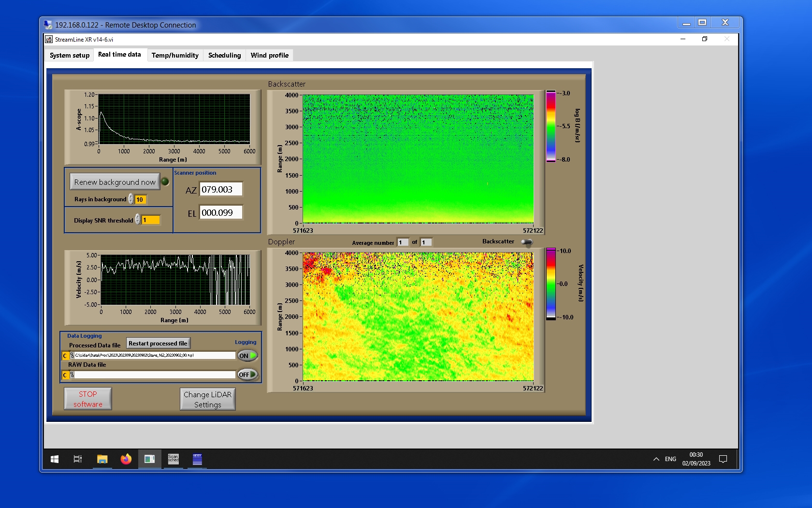Viewport: 812px width, 508px height.
Task: Open the Scan scheduler taskbar icon
Action: [x=173, y=459]
